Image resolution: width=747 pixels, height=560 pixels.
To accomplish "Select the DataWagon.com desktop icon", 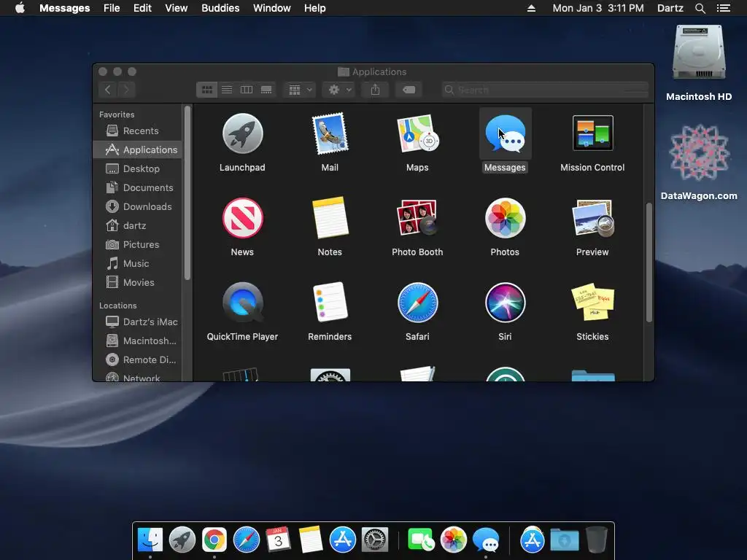I will coord(699,153).
